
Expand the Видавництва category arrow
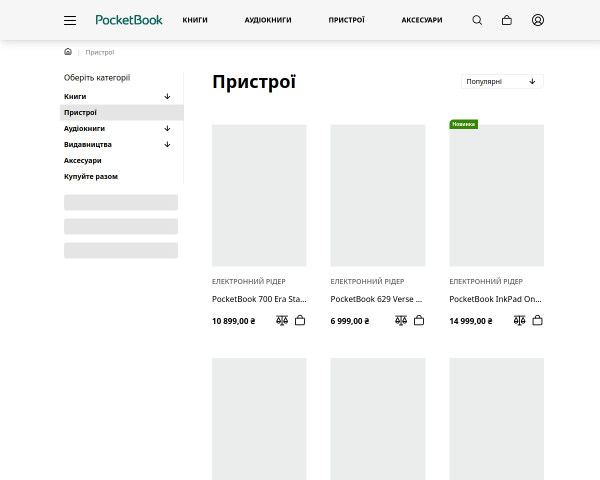pyautogui.click(x=167, y=145)
